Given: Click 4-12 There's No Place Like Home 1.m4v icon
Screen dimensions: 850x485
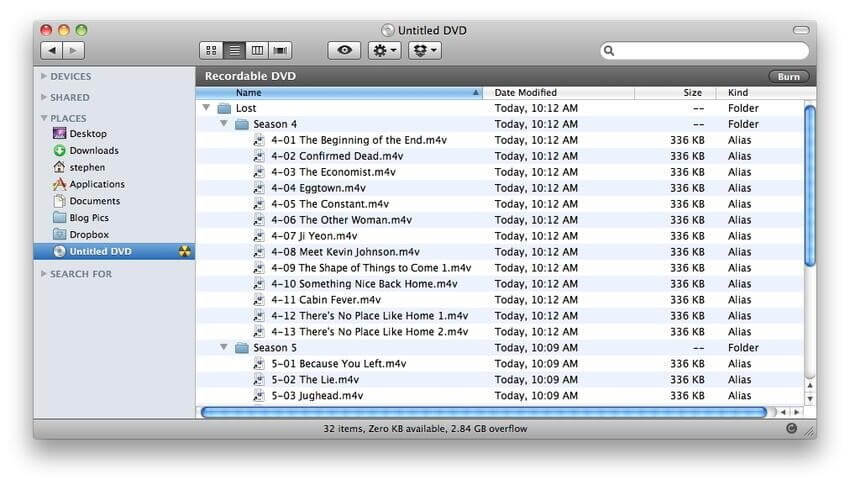Looking at the screenshot, I should pos(259,316).
